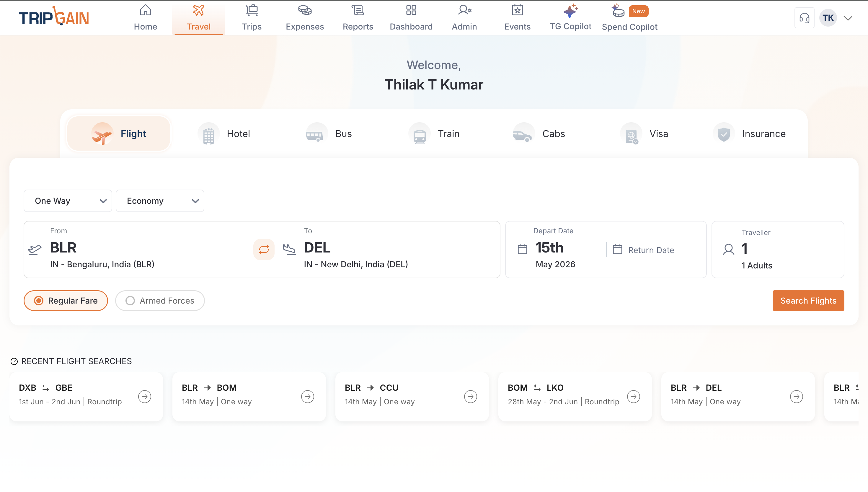The height and width of the screenshot is (492, 868).
Task: Open the One Way trip type dropdown
Action: pyautogui.click(x=68, y=201)
